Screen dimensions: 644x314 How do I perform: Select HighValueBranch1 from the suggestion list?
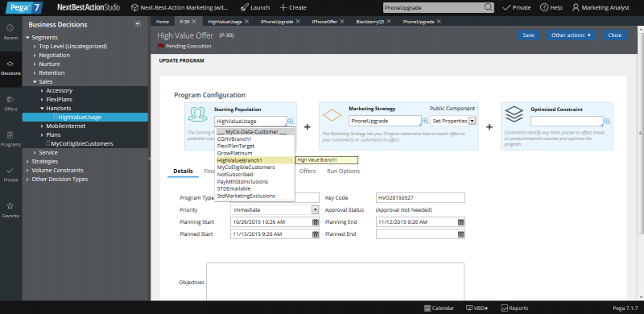254,160
